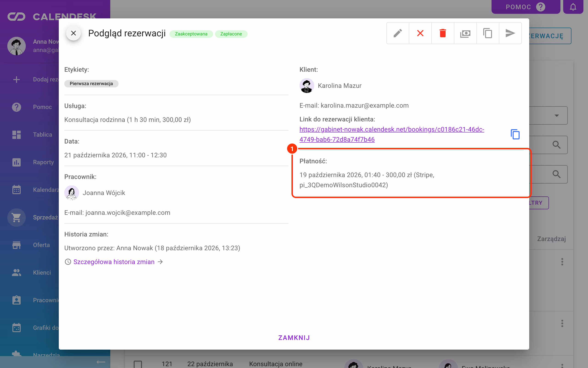Click the send paper-plane icon
588x368 pixels.
click(510, 33)
